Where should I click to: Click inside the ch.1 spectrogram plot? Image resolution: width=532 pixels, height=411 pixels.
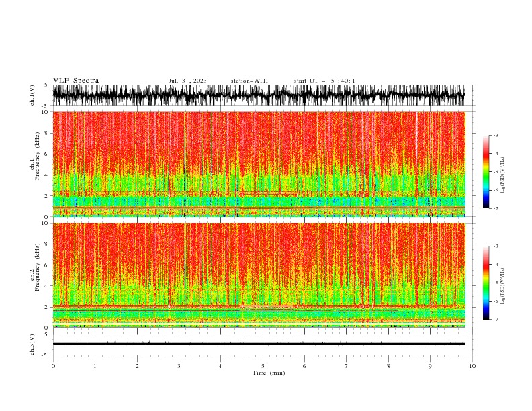click(259, 164)
